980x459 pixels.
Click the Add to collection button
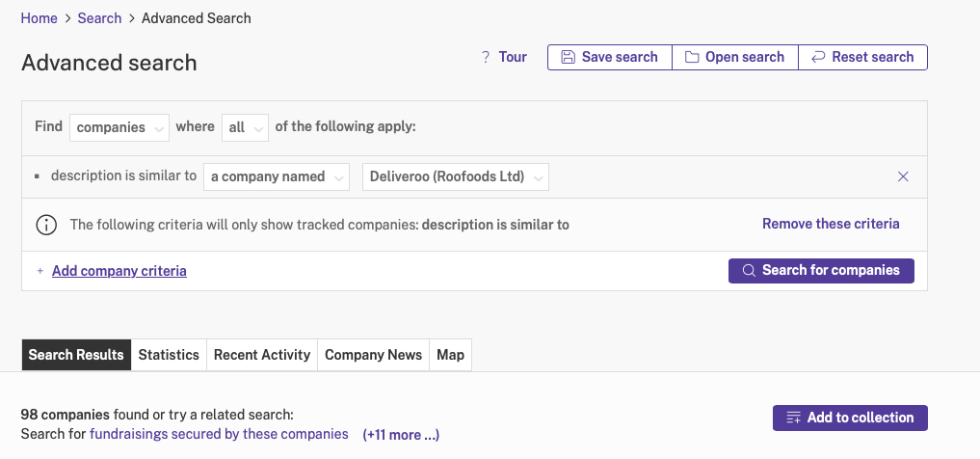click(x=850, y=418)
